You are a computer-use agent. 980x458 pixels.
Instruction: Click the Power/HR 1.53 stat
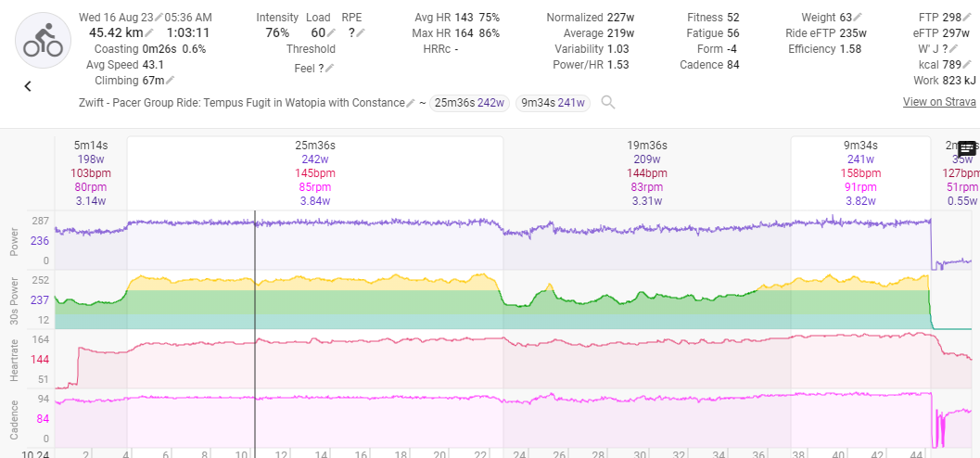click(591, 64)
